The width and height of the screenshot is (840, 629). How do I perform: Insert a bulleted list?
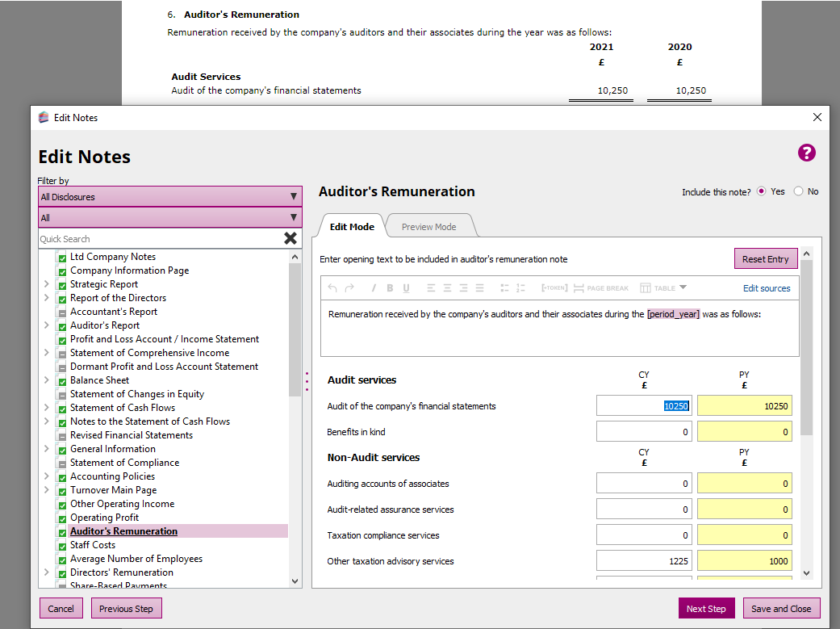504,288
